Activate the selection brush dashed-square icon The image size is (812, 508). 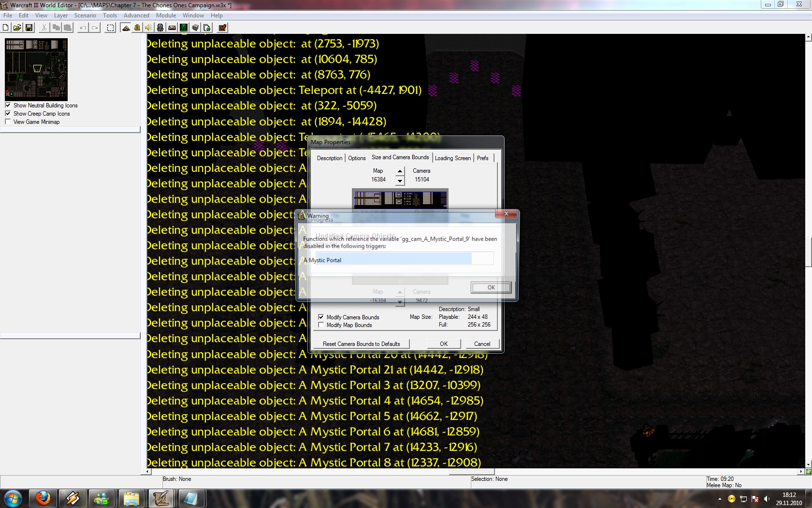pyautogui.click(x=110, y=28)
